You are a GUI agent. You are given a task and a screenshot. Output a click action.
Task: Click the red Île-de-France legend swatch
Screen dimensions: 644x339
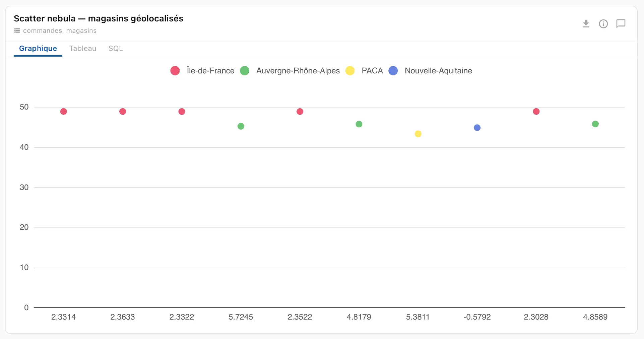pyautogui.click(x=175, y=71)
